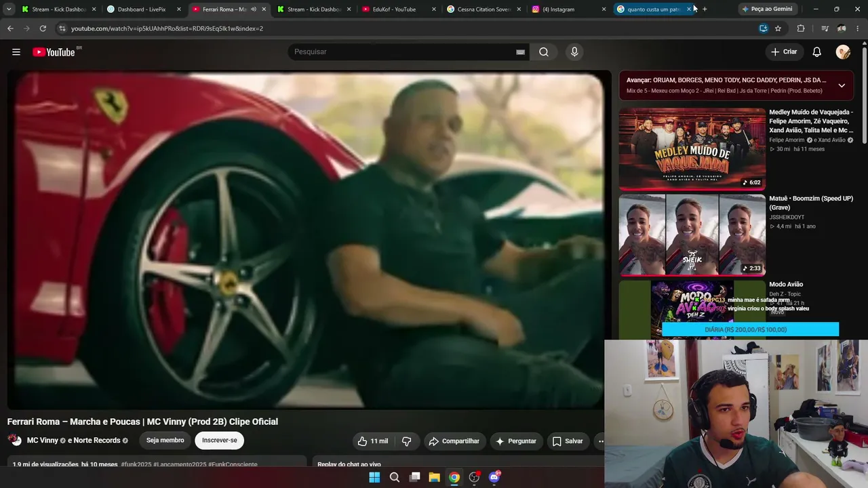The image size is (868, 488).
Task: Mute the Ferrari Roma tab audio icon
Action: click(254, 9)
